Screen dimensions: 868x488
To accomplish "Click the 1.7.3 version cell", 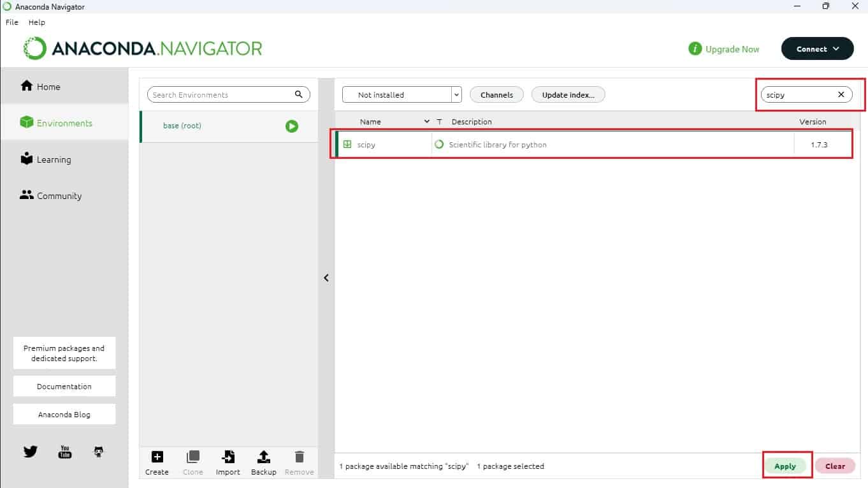I will coord(819,145).
